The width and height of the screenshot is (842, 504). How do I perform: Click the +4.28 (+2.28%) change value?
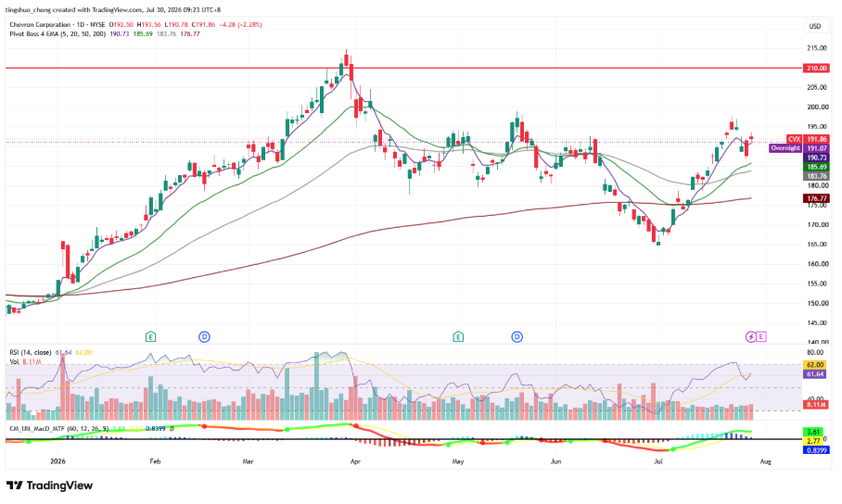pyautogui.click(x=241, y=25)
